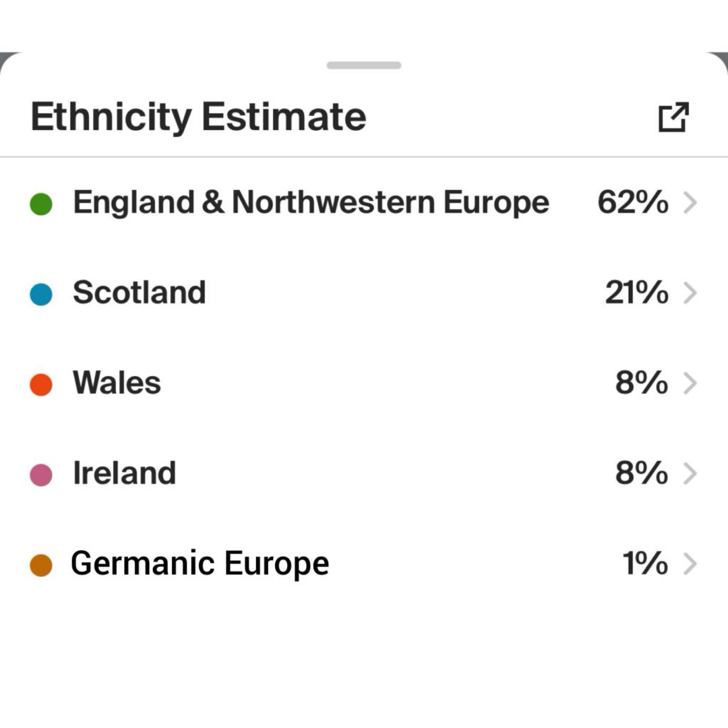
Task: Select the Ireland region label
Action: tap(124, 473)
